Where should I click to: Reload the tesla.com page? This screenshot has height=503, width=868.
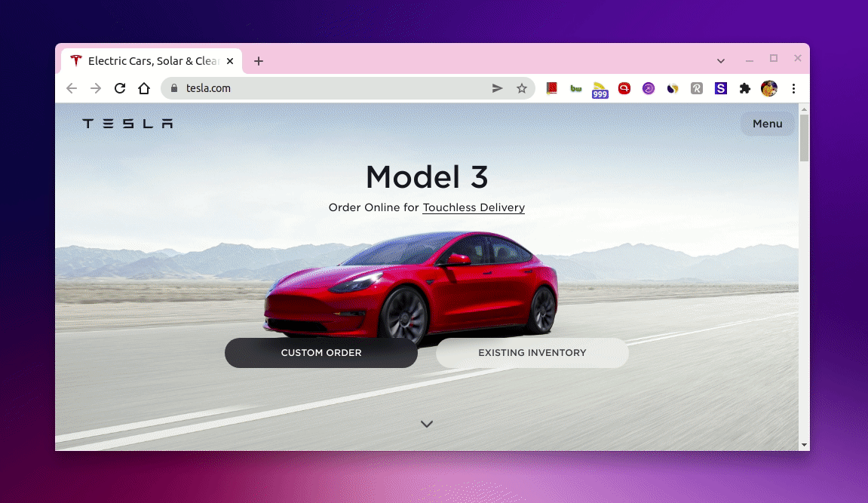tap(120, 88)
